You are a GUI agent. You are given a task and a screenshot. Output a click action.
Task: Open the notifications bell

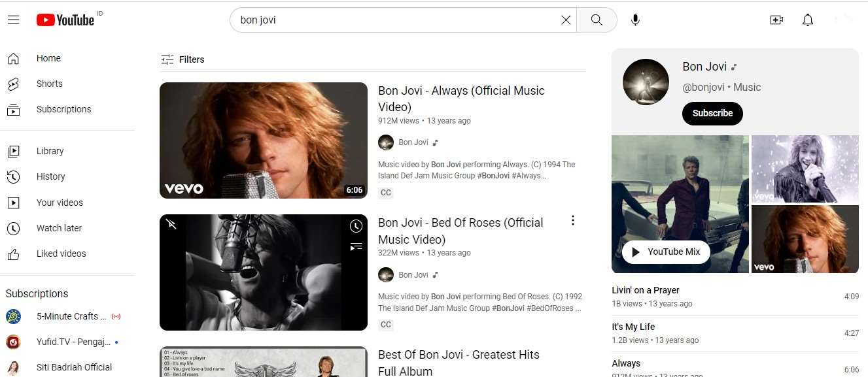pyautogui.click(x=808, y=20)
